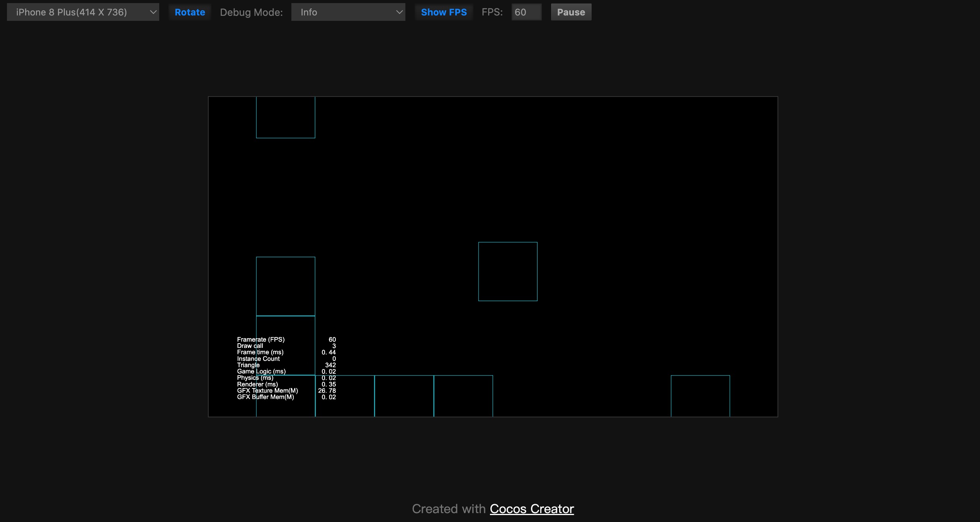The width and height of the screenshot is (980, 522).
Task: Click the chevron arrow on Debug Mode dropdown
Action: pos(399,12)
